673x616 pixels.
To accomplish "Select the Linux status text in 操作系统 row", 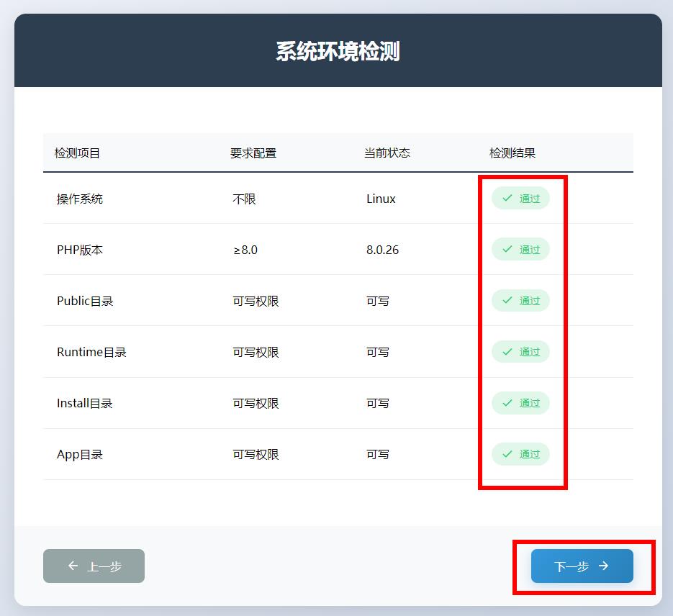I will 380,199.
